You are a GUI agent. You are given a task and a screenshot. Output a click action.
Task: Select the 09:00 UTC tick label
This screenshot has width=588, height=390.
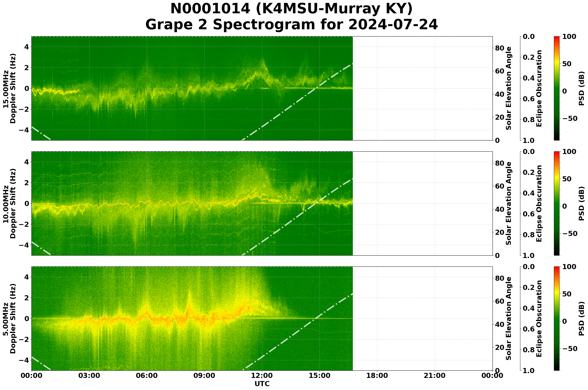204,375
